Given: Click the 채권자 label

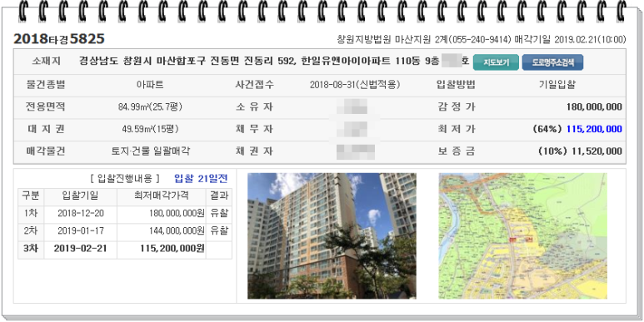Looking at the screenshot, I should (254, 151).
